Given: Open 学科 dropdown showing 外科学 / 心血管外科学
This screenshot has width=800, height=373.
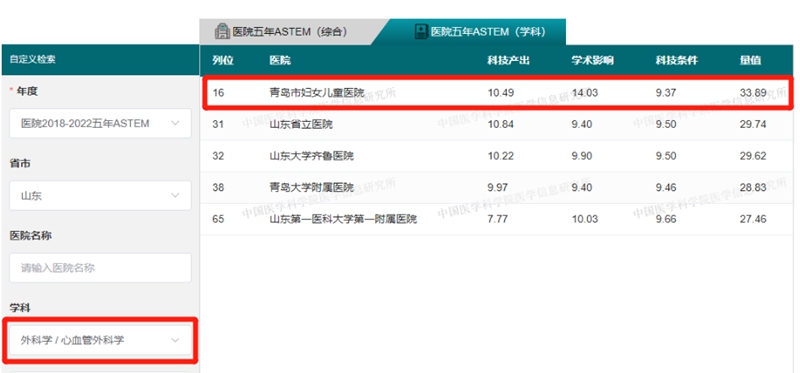Looking at the screenshot, I should (101, 340).
